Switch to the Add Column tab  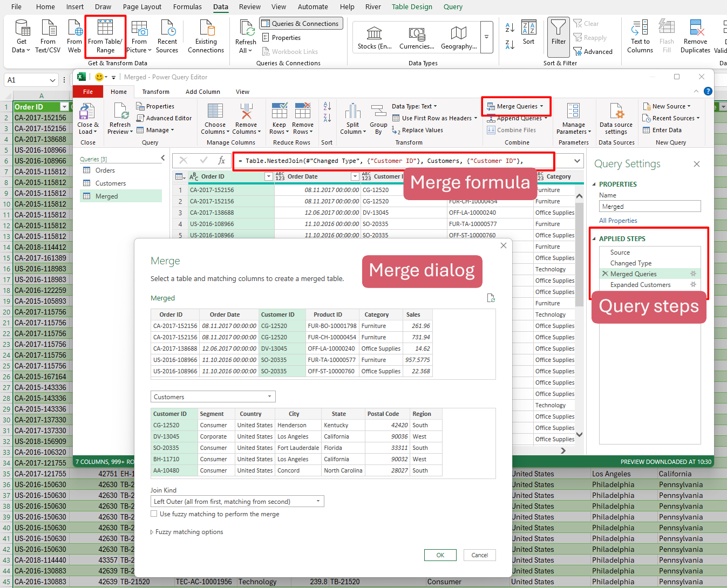[202, 92]
